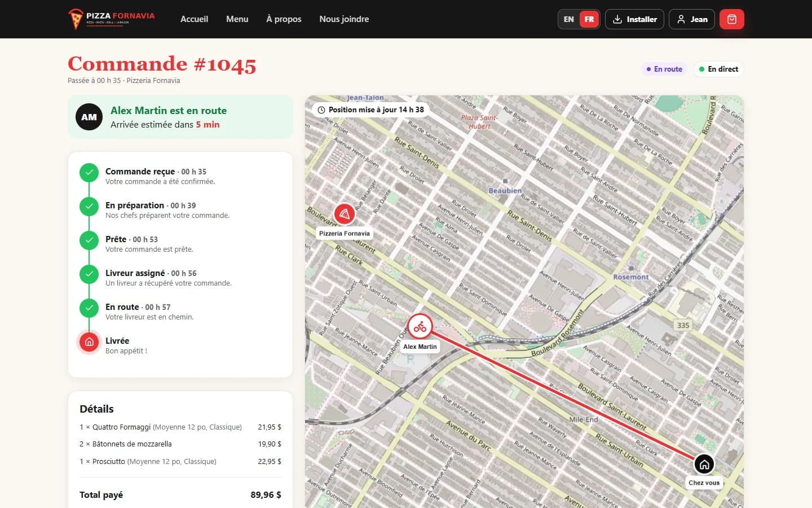Select the Quattro Formaggi order line
Image resolution: width=812 pixels, height=508 pixels.
tap(180, 427)
